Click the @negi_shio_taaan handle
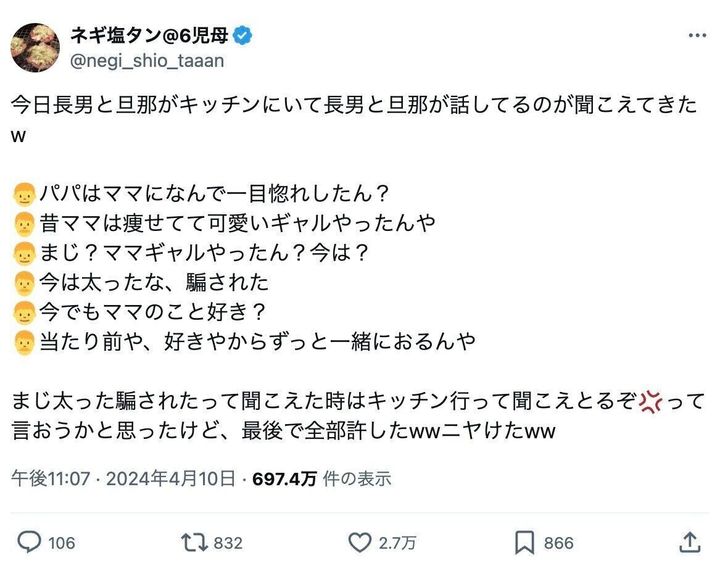 tap(146, 61)
